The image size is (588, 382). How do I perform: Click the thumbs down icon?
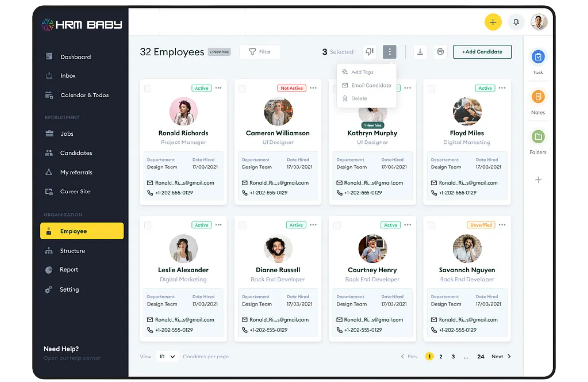[369, 52]
